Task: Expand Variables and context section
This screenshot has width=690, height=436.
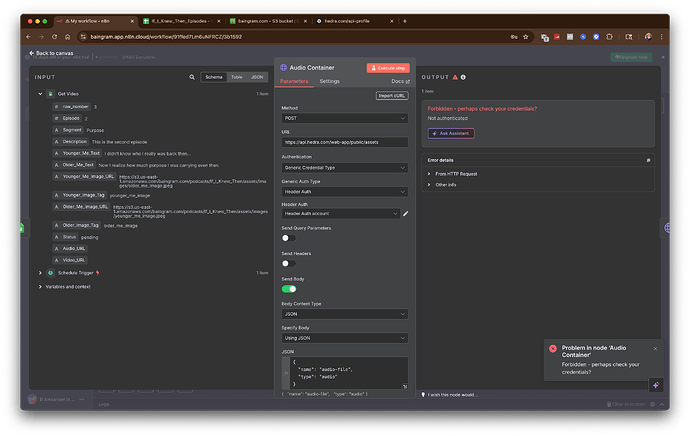Action: pos(40,287)
